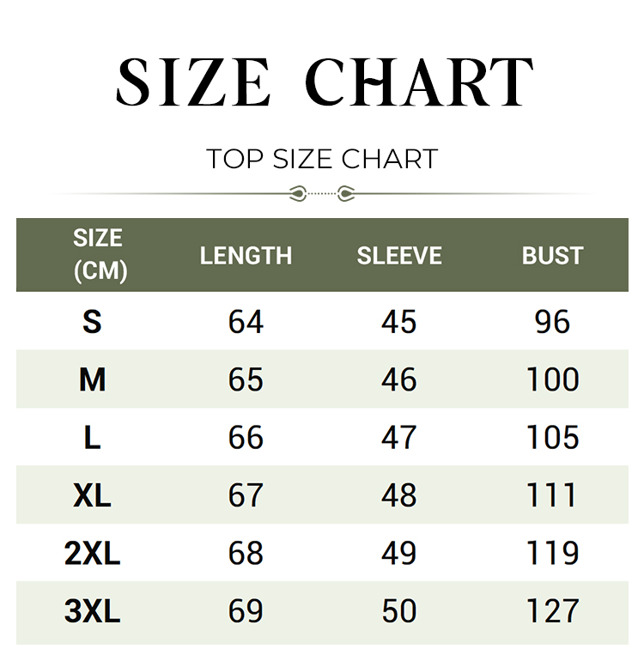The height and width of the screenshot is (661, 644).
Task: Click the LENGTH column header
Action: [246, 256]
